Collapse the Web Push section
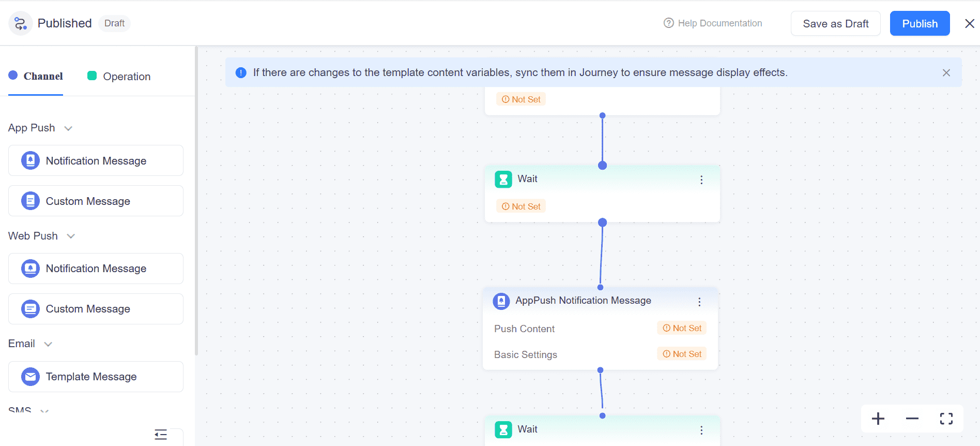The height and width of the screenshot is (446, 980). point(71,236)
